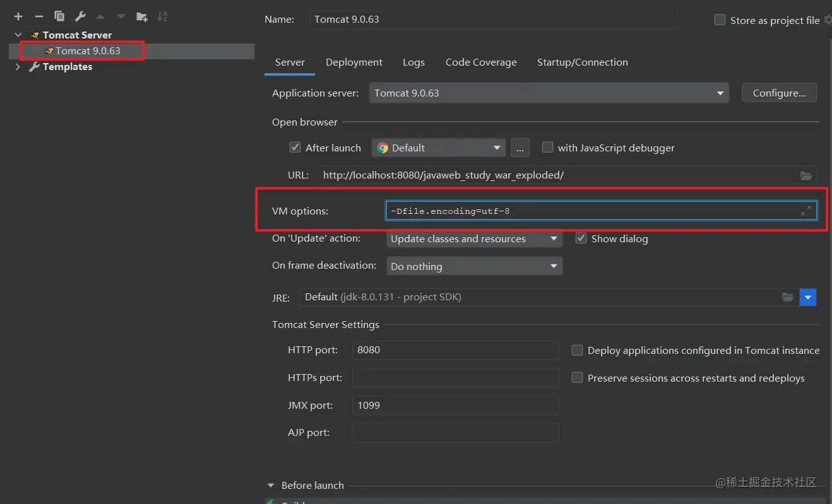832x504 pixels.
Task: Click the Configure... button
Action: point(780,93)
